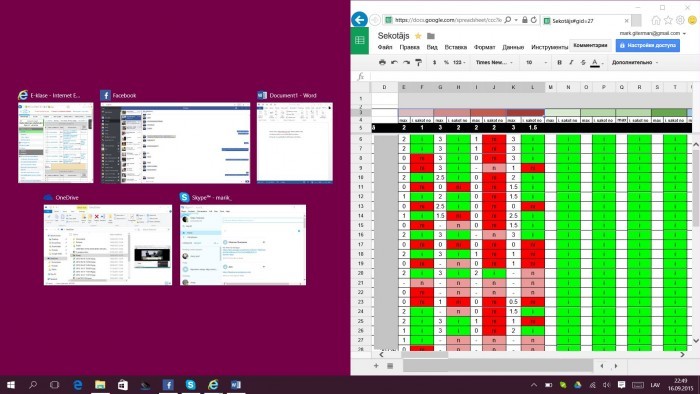Screen dimensions: 700x394
Task: Select the paint format tool
Action: click(x=418, y=62)
